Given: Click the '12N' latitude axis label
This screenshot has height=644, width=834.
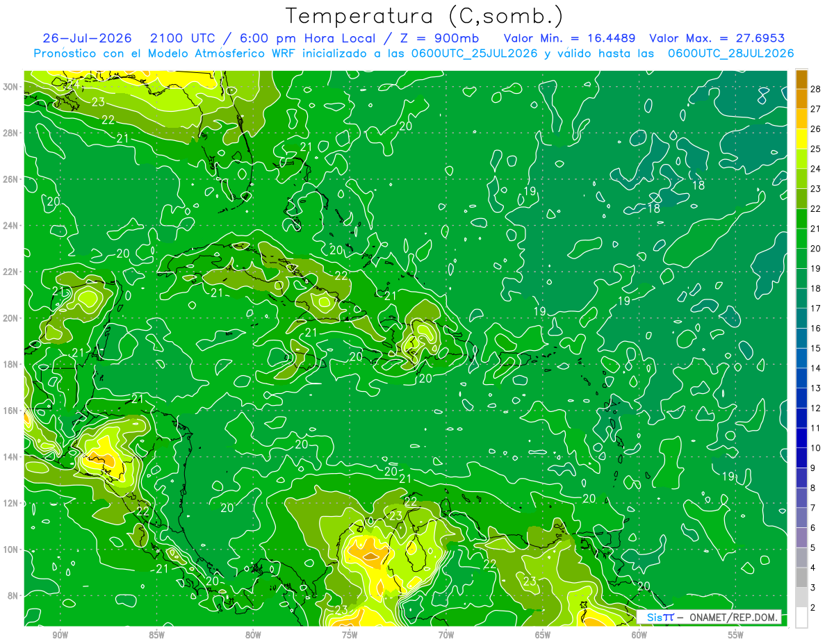Looking at the screenshot, I should pos(11,503).
